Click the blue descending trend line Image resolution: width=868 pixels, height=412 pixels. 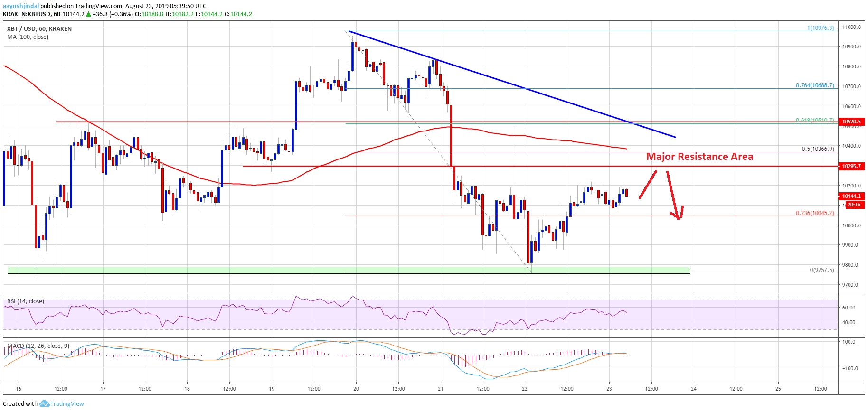tap(512, 84)
